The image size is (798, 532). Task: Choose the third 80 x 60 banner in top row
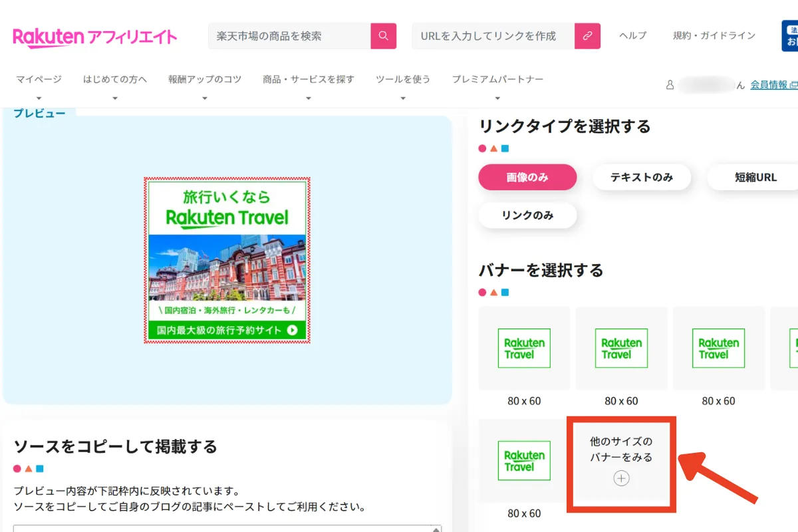click(x=718, y=348)
